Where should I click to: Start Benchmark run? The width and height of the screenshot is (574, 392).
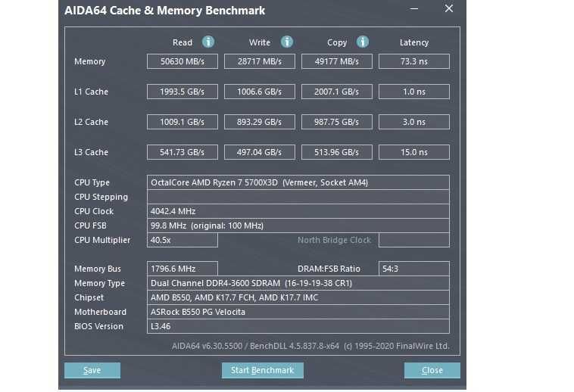[x=263, y=370]
